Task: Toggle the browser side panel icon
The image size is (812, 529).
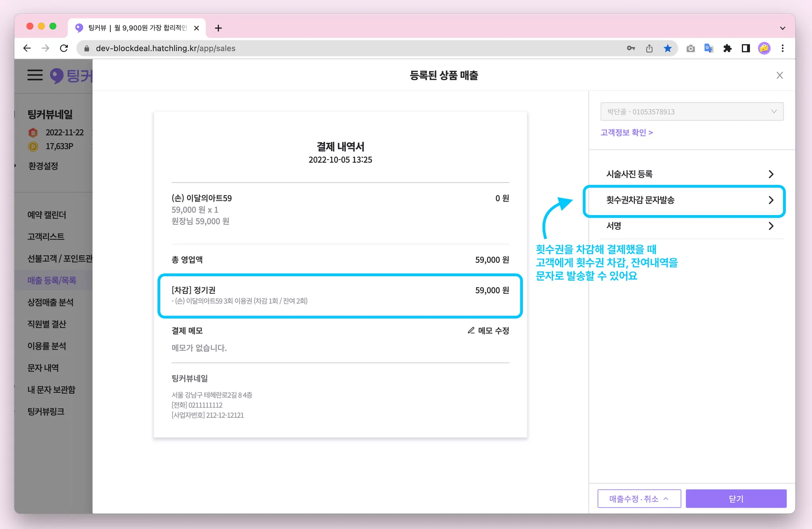Action: point(746,48)
